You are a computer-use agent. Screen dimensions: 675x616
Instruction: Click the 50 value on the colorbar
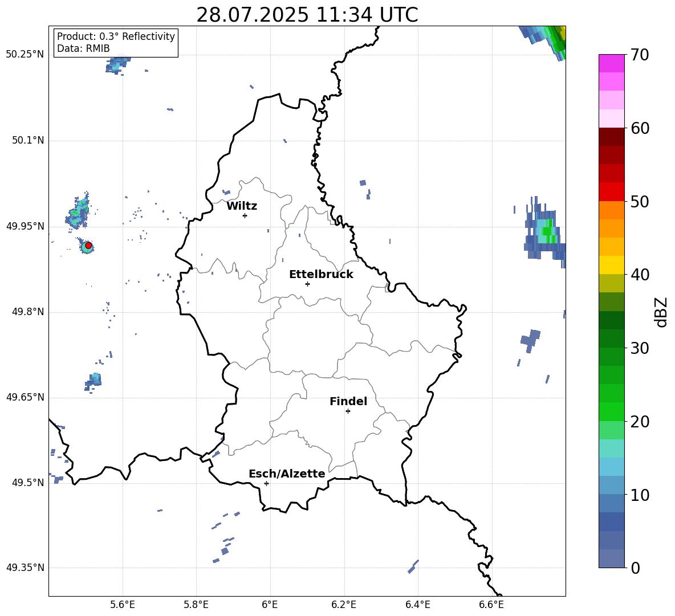pyautogui.click(x=640, y=202)
